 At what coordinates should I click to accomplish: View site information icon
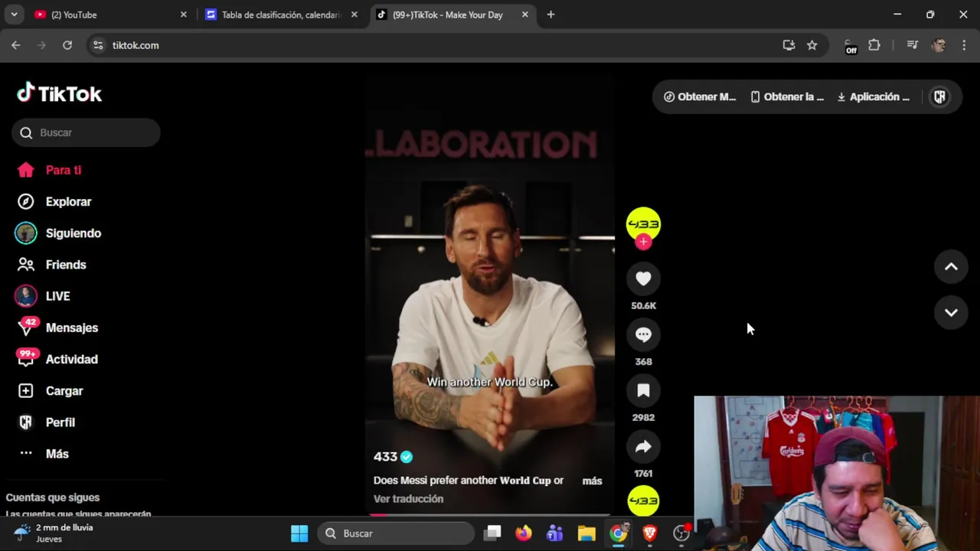pos(98,45)
